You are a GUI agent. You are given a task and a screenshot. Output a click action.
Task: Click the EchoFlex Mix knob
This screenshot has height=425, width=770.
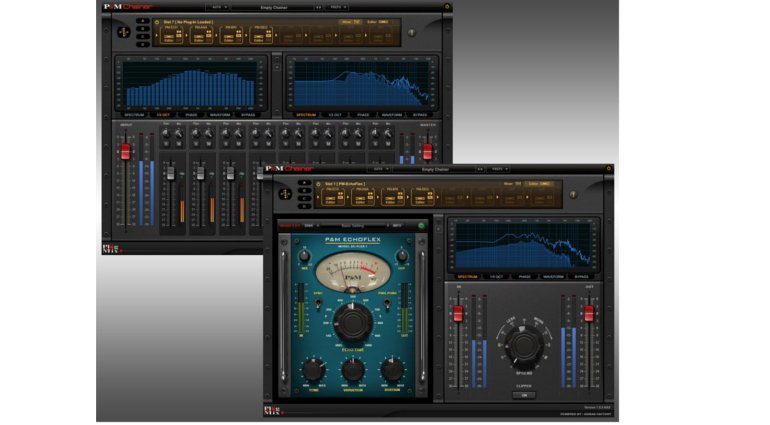(x=304, y=256)
